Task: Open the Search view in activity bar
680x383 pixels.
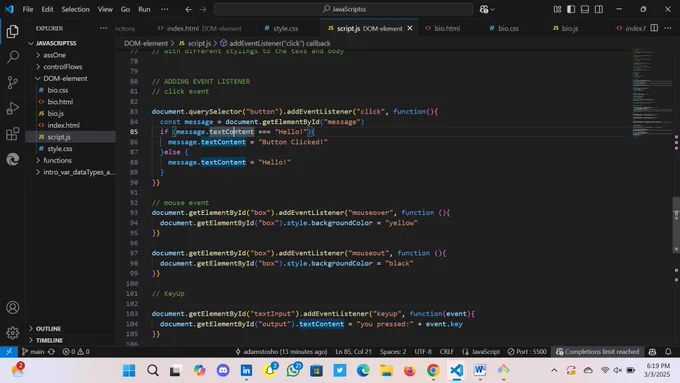Action: pos(13,56)
